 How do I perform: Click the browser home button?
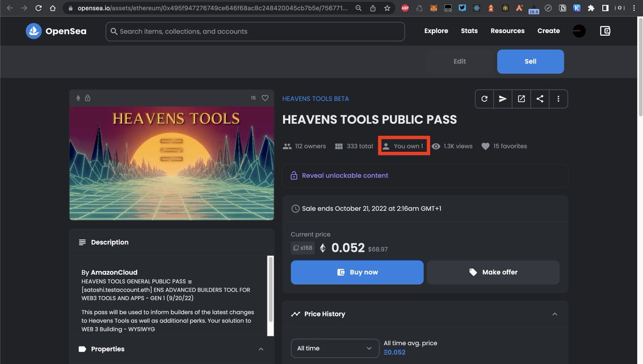pos(53,9)
